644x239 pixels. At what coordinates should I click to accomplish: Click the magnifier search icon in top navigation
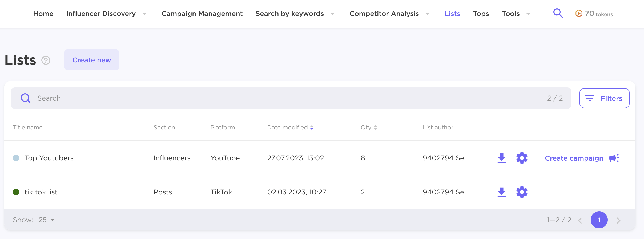coord(558,13)
